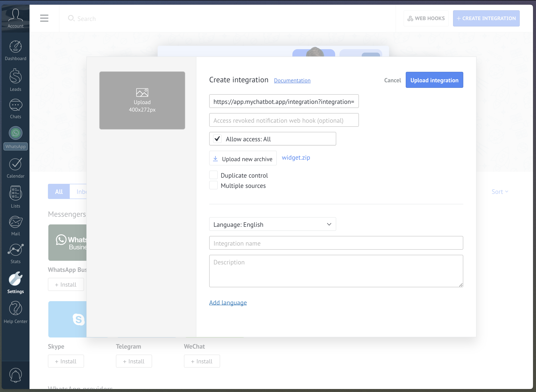
Task: Toggle the hamburger menu icon
Action: [x=44, y=18]
